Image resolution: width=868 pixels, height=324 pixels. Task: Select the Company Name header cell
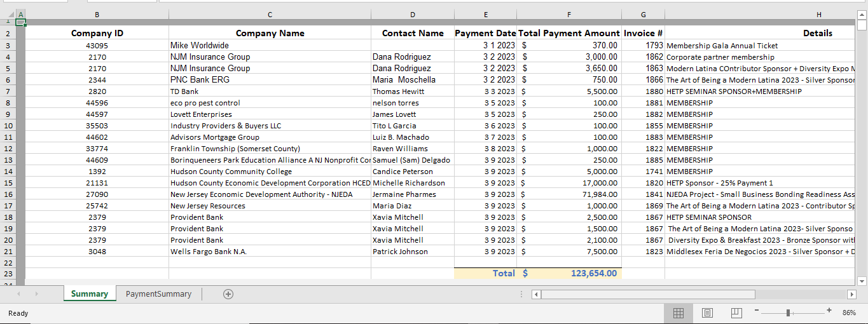[270, 33]
